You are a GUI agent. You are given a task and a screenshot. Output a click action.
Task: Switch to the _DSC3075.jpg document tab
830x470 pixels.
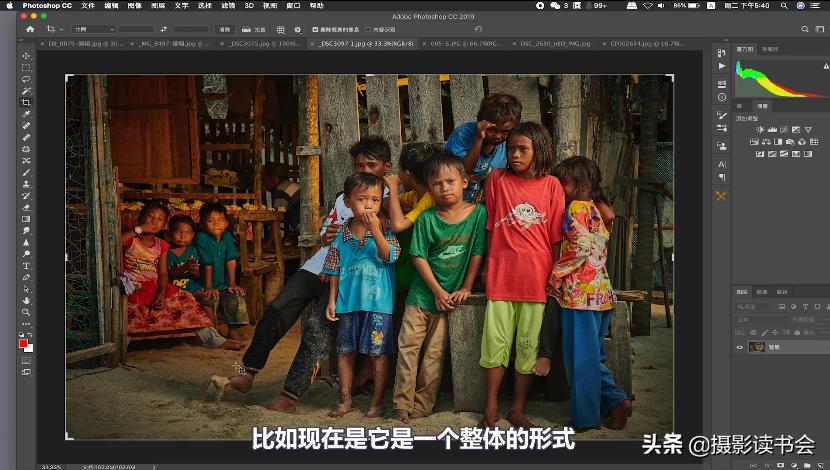(261, 43)
